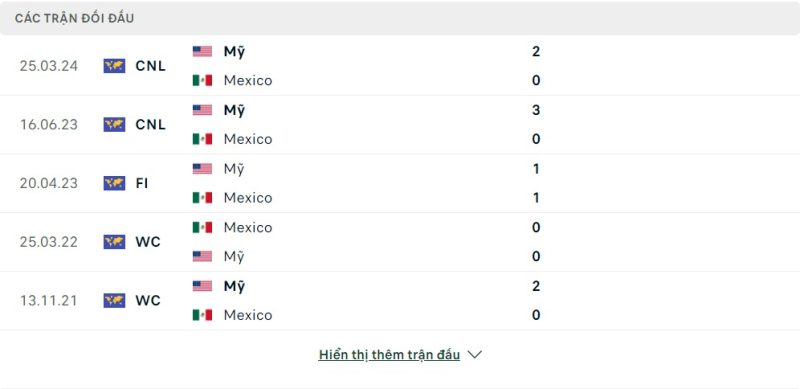Click the world map icon beside 16.06.23

coord(114,125)
